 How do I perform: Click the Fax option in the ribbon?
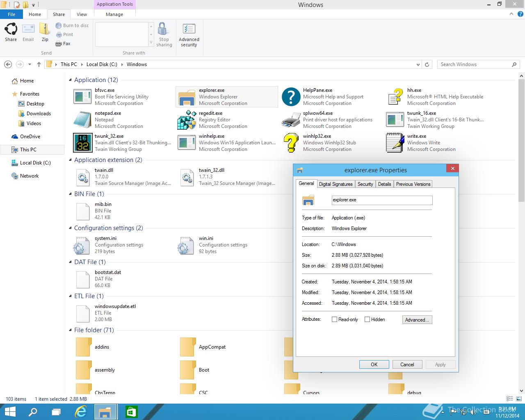[63, 43]
